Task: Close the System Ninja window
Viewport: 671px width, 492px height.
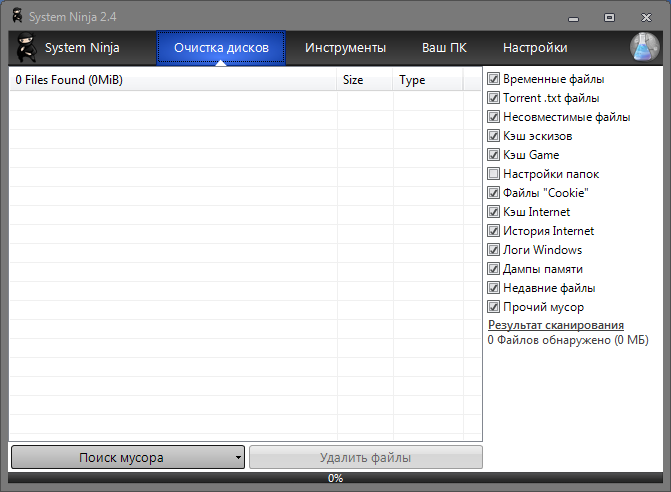Action: 646,18
